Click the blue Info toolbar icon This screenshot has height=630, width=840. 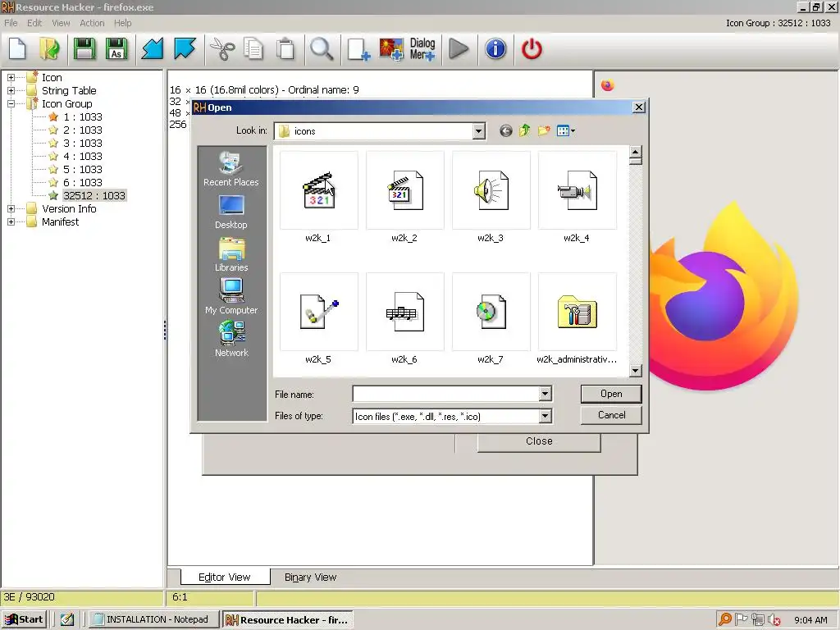(495, 48)
